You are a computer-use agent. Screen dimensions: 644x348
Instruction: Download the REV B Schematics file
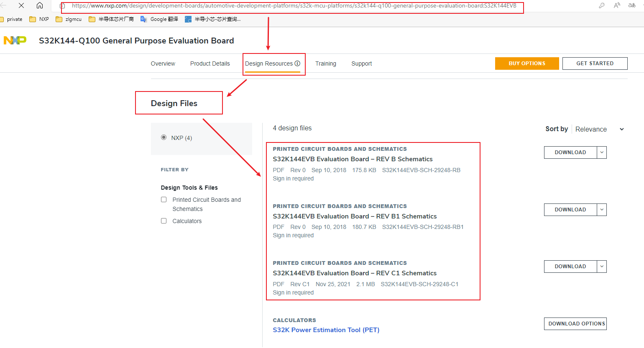[570, 152]
